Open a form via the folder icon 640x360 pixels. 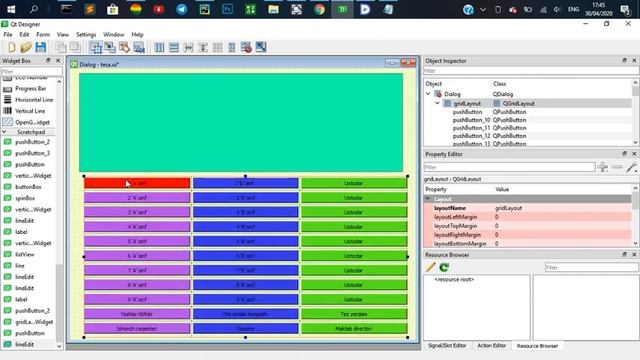(x=26, y=47)
